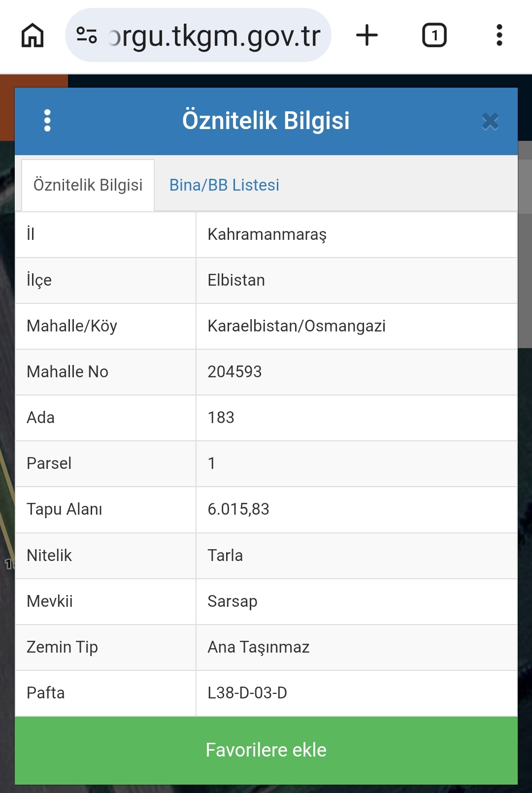Close the Öznitelik Bilgisi dialog
This screenshot has height=793, width=532.
pyautogui.click(x=490, y=121)
